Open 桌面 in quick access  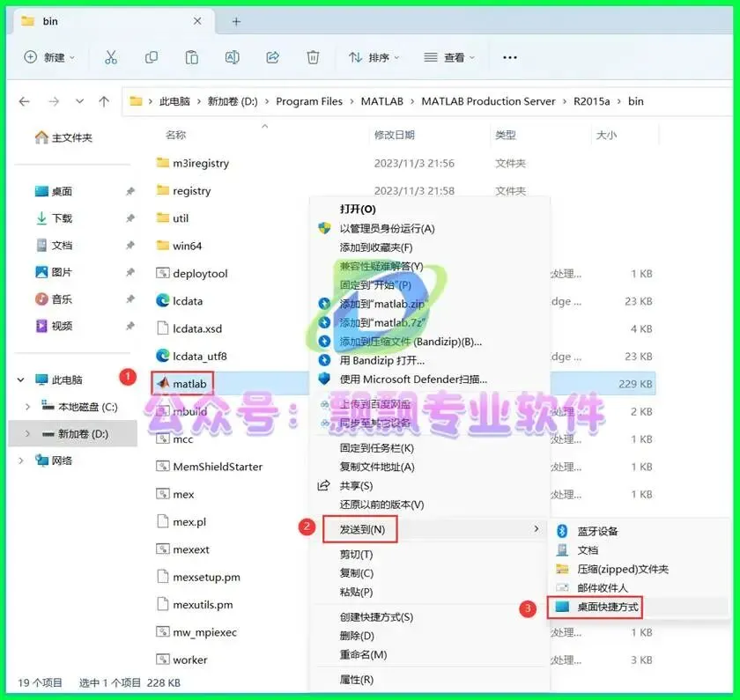54,191
